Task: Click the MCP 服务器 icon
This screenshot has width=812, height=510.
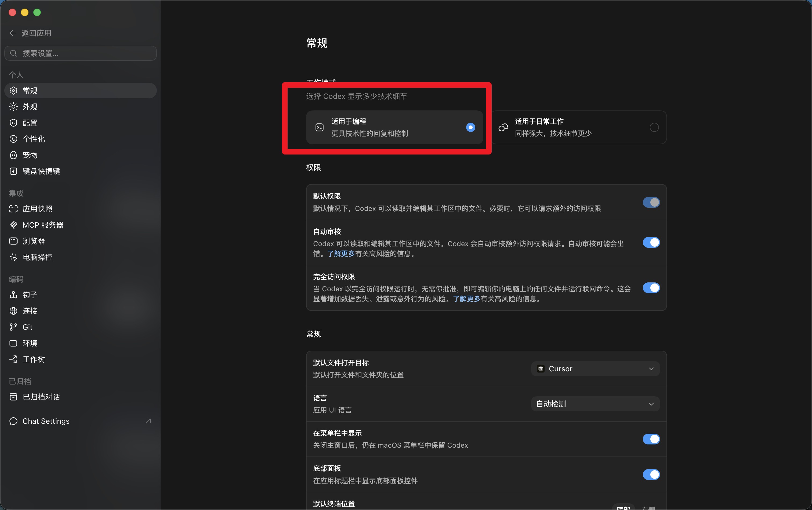Action: (13, 225)
